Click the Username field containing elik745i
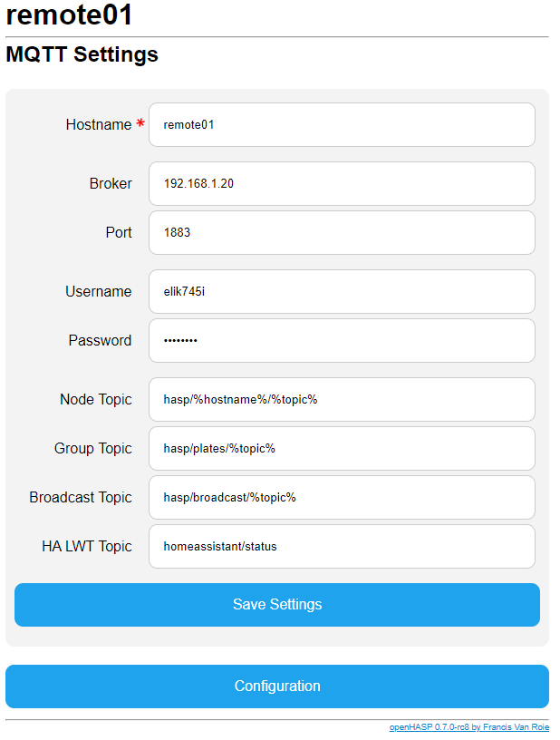This screenshot has width=560, height=740. 342,291
